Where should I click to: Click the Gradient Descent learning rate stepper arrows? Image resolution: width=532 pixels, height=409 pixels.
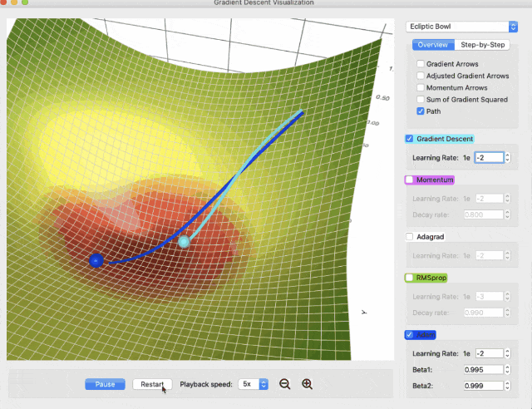point(508,157)
